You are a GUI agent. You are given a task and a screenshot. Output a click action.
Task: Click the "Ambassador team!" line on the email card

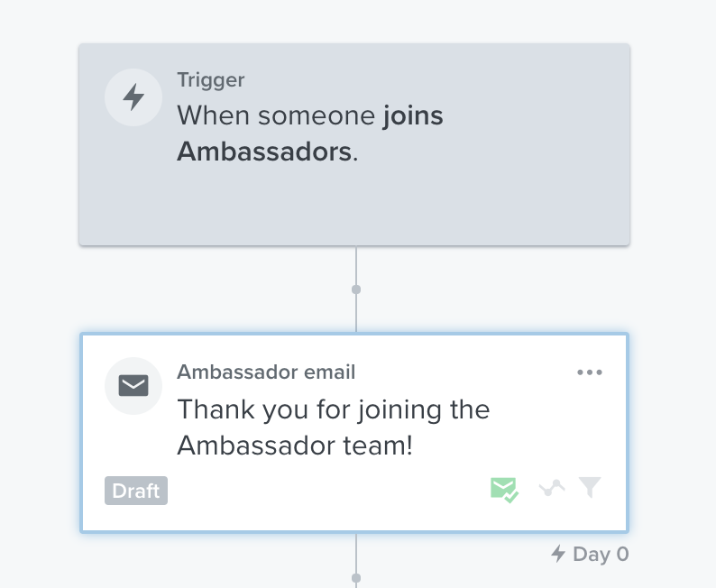tap(295, 446)
